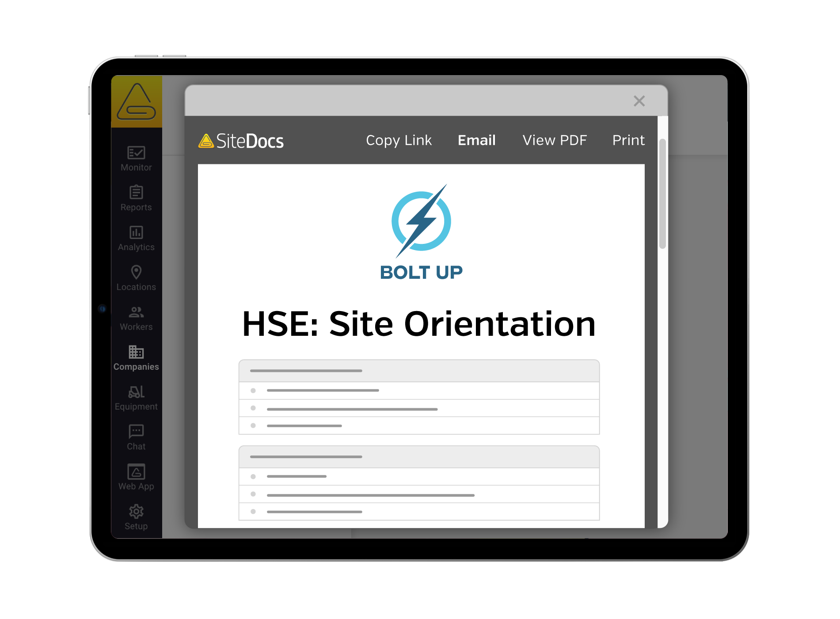Open the Equipment forklift icon
The width and height of the screenshot is (840, 619).
click(136, 392)
